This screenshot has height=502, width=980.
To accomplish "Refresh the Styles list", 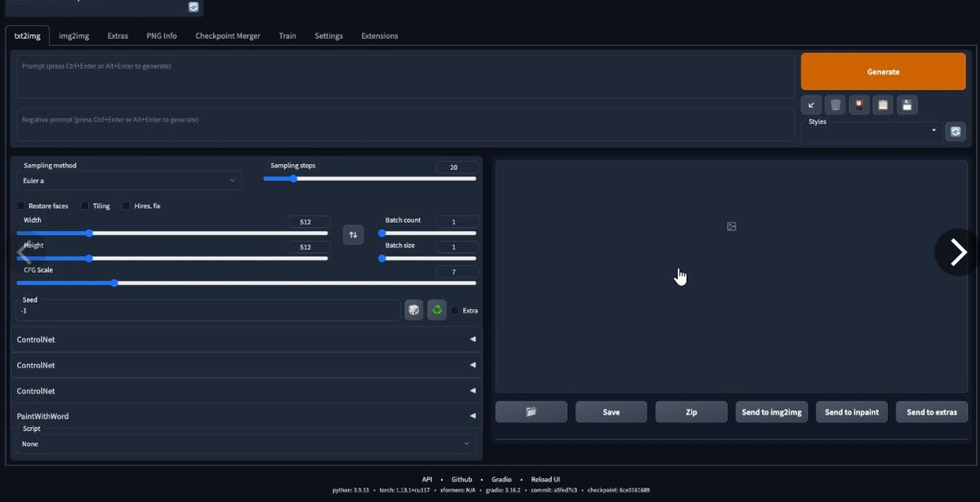I will coord(955,131).
